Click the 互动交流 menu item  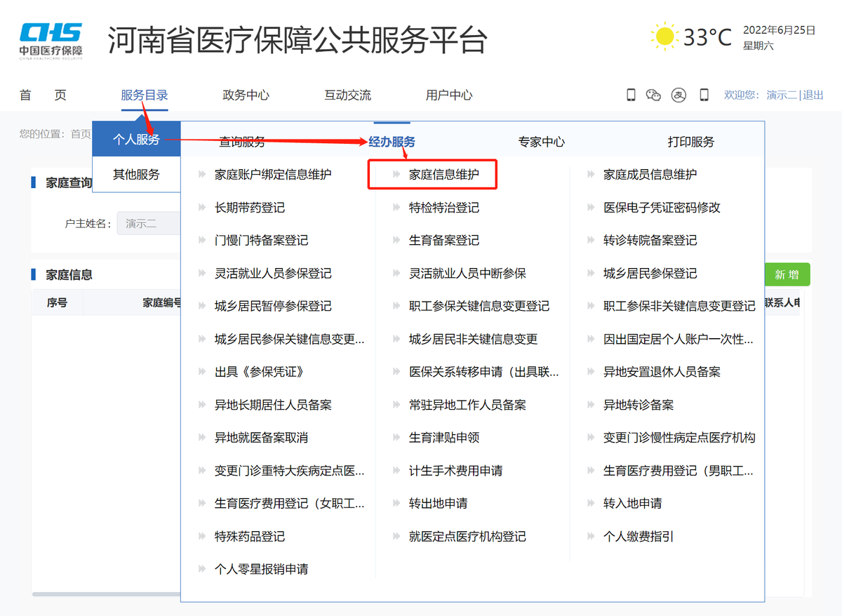[347, 95]
